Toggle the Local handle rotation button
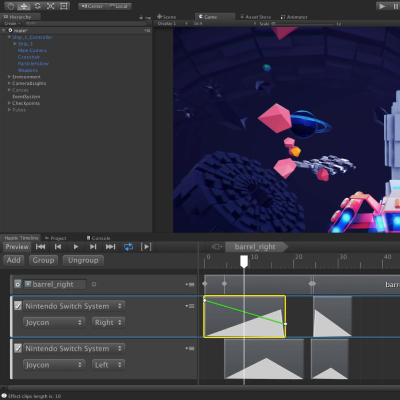Viewport: 400px width, 400px height. (119, 6)
